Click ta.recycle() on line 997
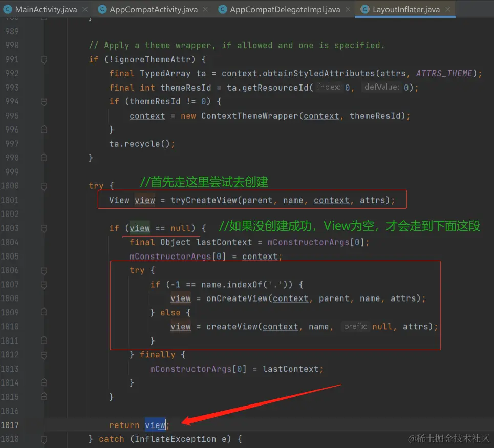 (140, 144)
